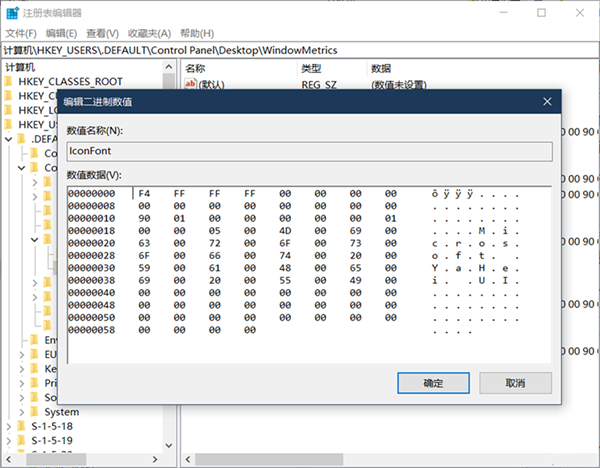600x468 pixels.
Task: Close the 编辑二进制数值 dialog with X
Action: click(x=546, y=102)
